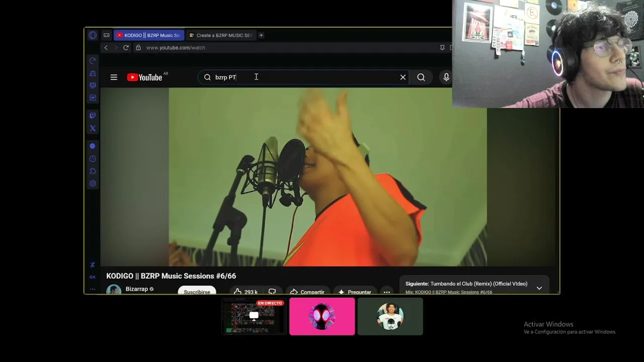Screen dimensions: 644x362
Task: Open the YouTube hamburger guide menu
Action: point(114,77)
